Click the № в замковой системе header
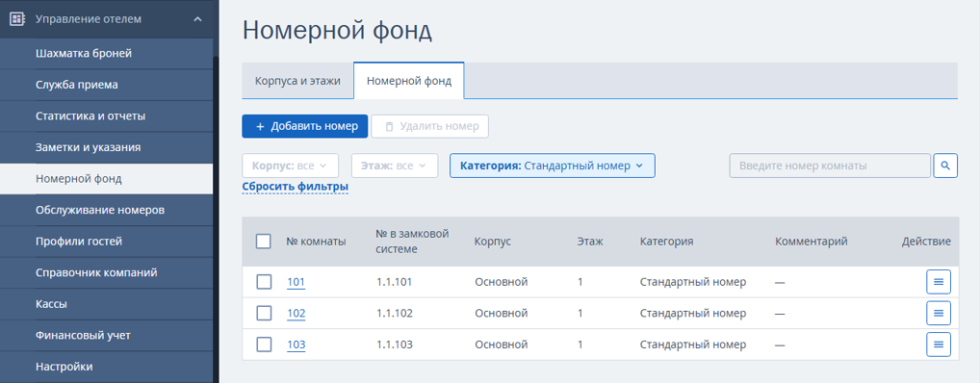Viewport: 980px width, 383px height. 413,242
